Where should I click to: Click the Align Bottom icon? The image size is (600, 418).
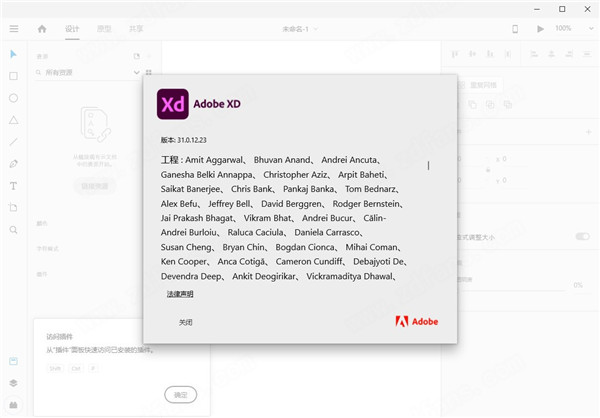pyautogui.click(x=490, y=54)
